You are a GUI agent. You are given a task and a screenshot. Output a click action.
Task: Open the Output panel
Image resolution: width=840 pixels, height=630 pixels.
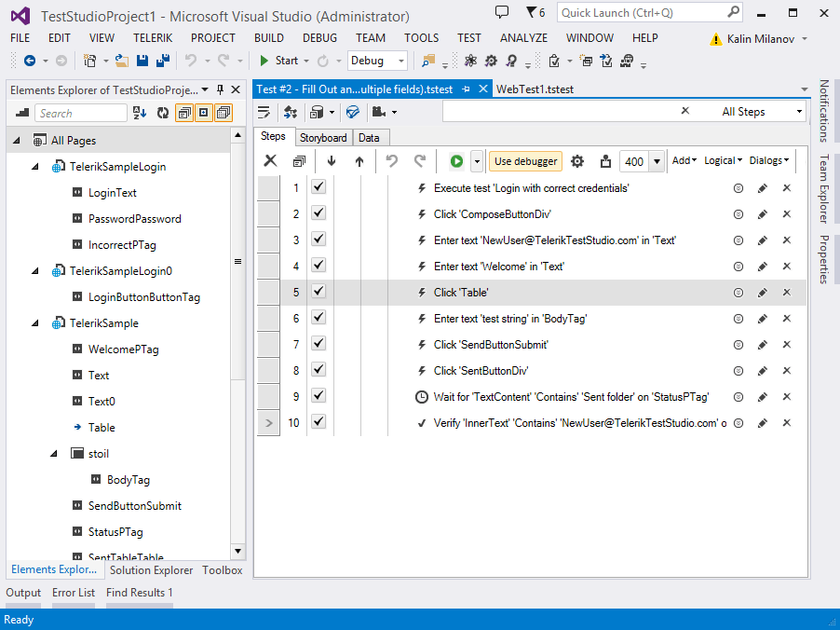click(23, 593)
